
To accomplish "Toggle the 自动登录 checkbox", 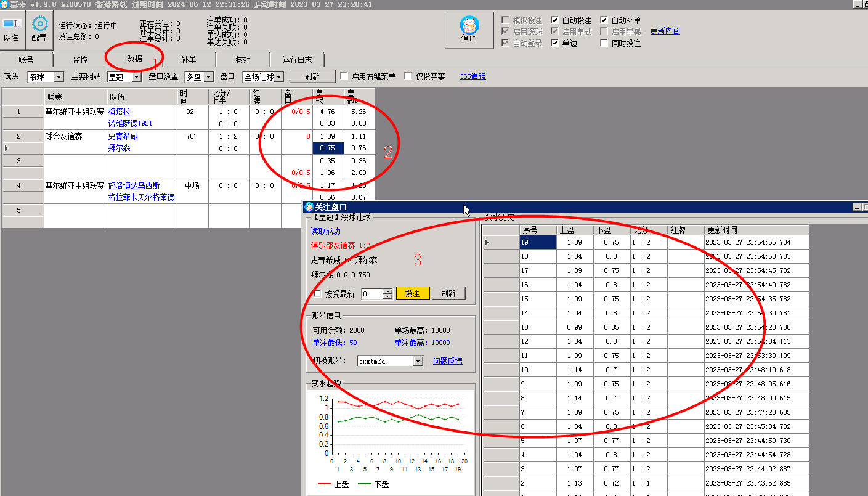I will tap(505, 43).
